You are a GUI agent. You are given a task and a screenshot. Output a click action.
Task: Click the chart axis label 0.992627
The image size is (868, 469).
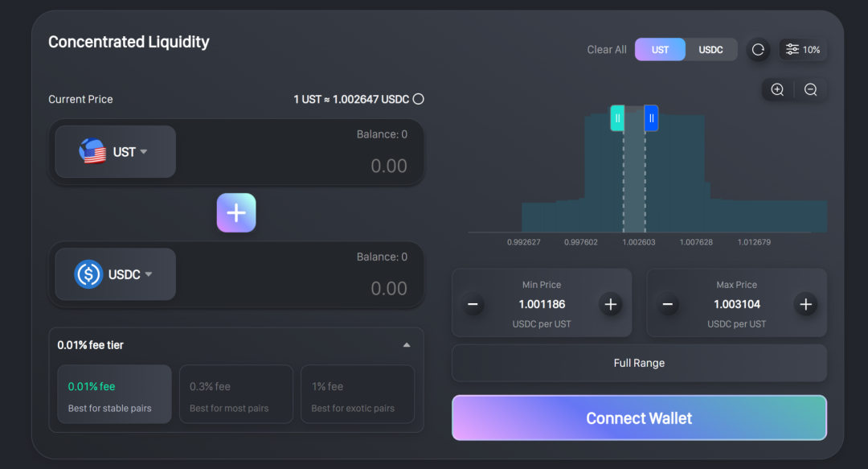pyautogui.click(x=524, y=242)
